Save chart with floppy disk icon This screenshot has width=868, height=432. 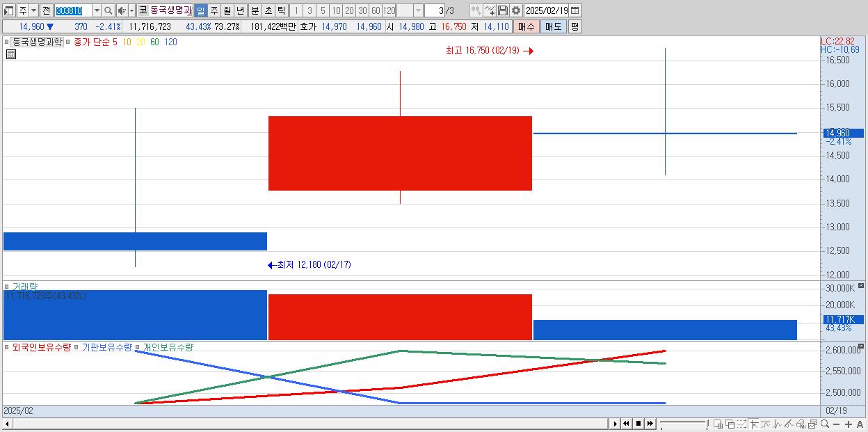click(x=503, y=10)
